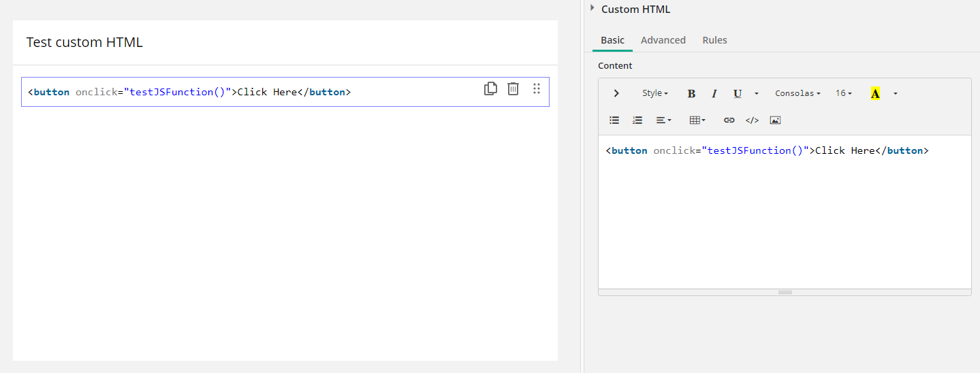The width and height of the screenshot is (980, 373).
Task: Insert an unordered bullet list
Action: coord(614,120)
